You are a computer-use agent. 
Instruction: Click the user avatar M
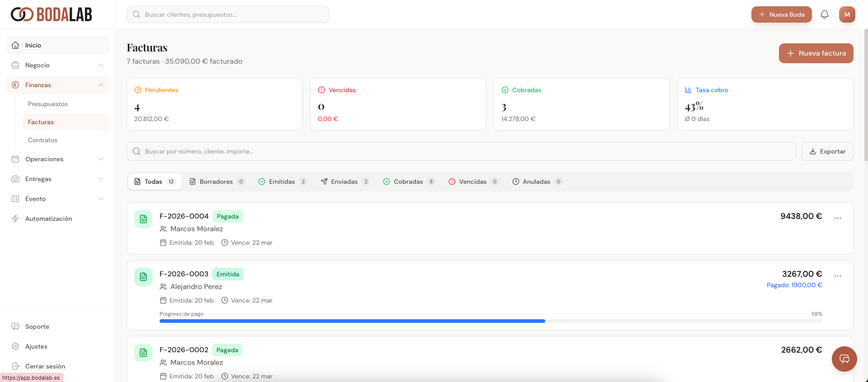point(847,14)
